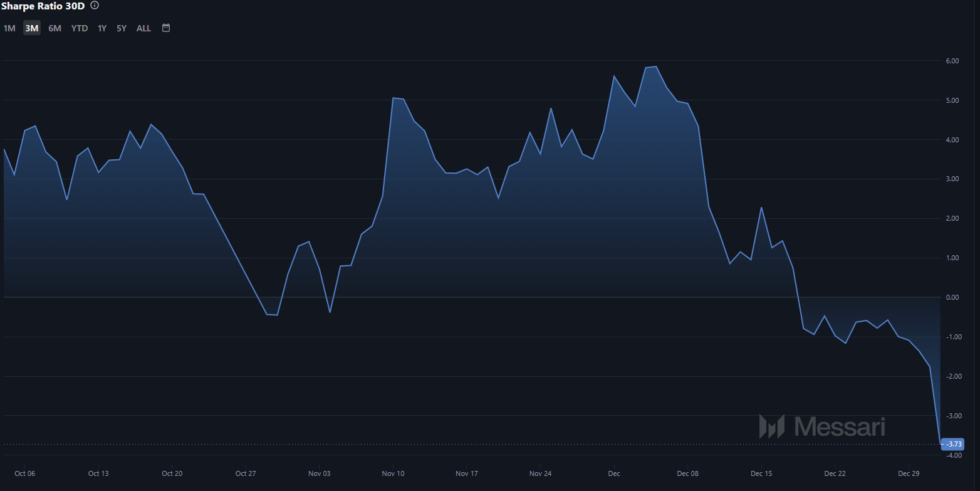Switch to the 6M time range

55,28
